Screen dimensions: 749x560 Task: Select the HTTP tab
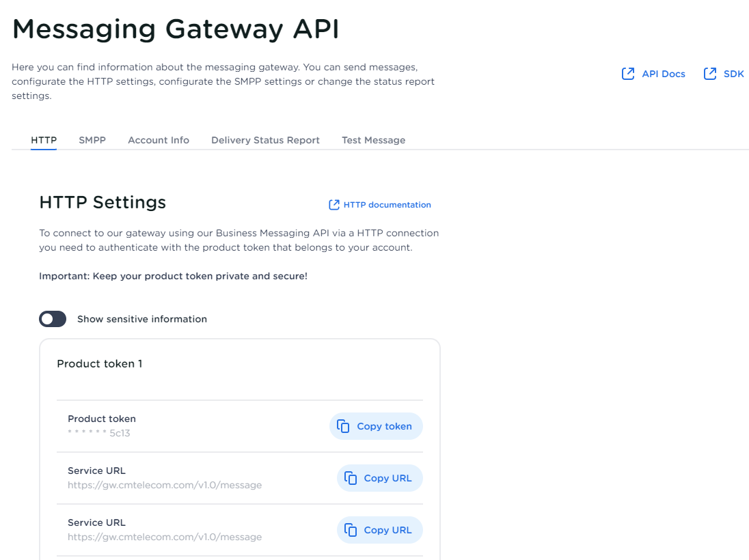pos(44,140)
